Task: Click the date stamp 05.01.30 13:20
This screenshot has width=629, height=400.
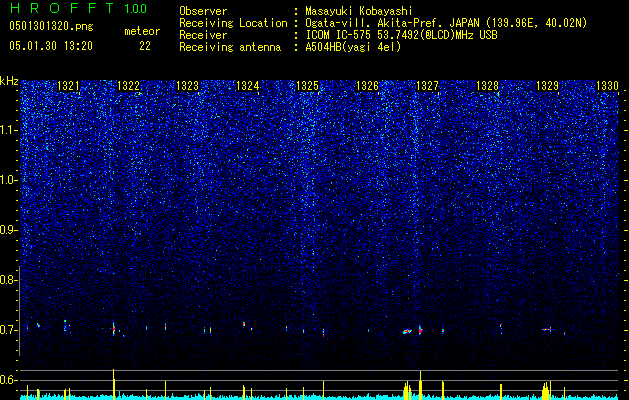Action: pyautogui.click(x=51, y=46)
